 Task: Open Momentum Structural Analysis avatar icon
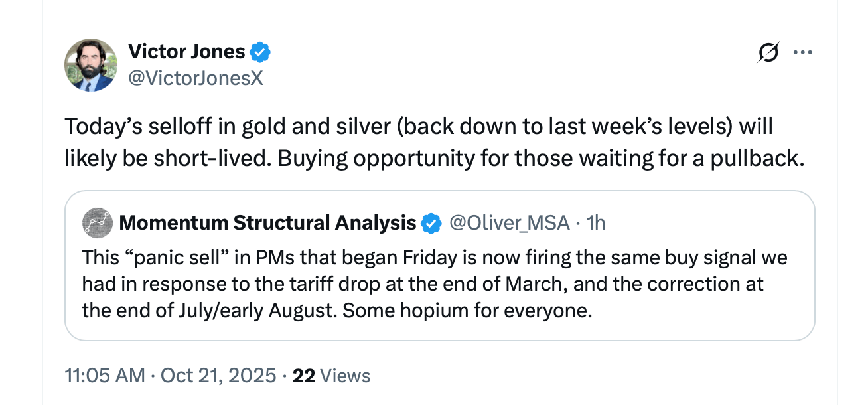(97, 223)
